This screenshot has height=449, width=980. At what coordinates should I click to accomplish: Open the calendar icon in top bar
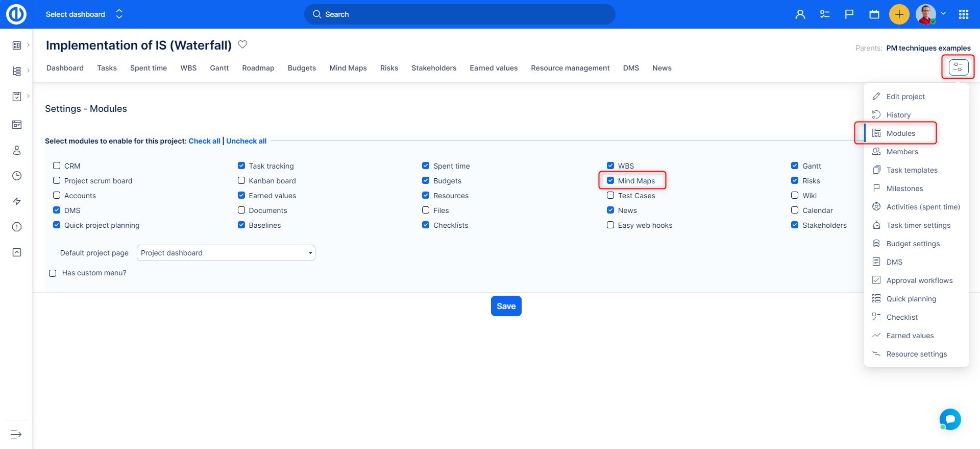point(874,14)
